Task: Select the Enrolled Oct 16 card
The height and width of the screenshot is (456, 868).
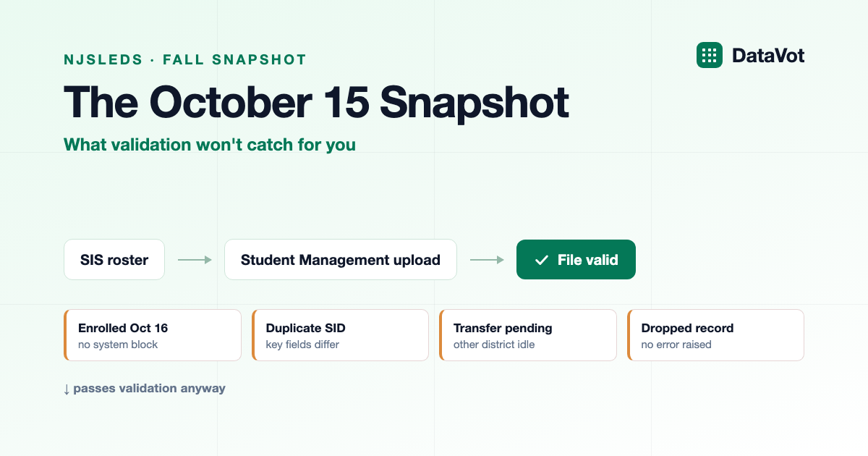Action: (153, 335)
